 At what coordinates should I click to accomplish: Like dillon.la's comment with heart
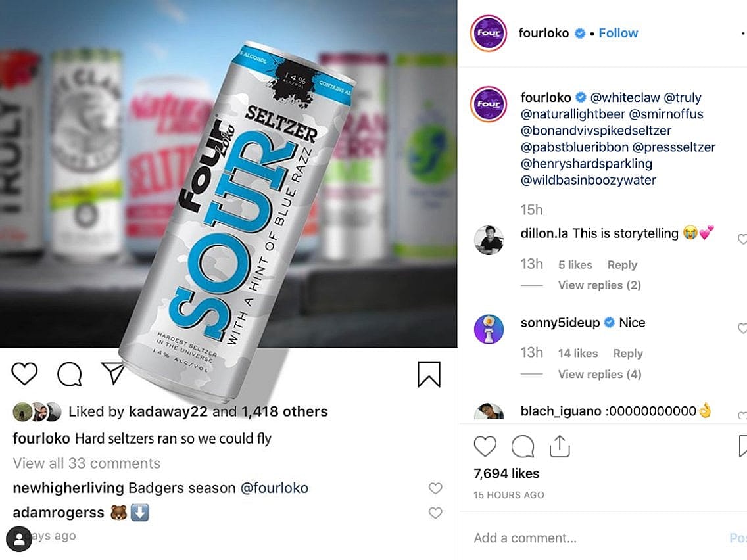[x=742, y=239]
